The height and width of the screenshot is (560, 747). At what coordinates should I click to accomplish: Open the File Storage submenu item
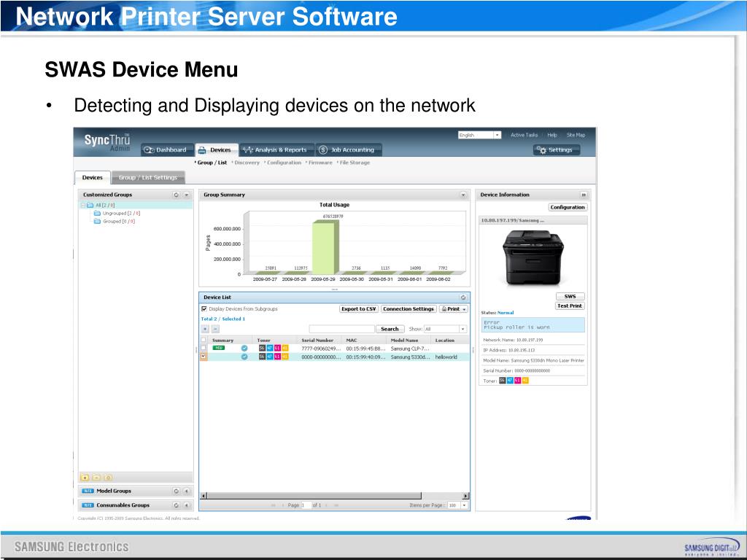point(355,163)
